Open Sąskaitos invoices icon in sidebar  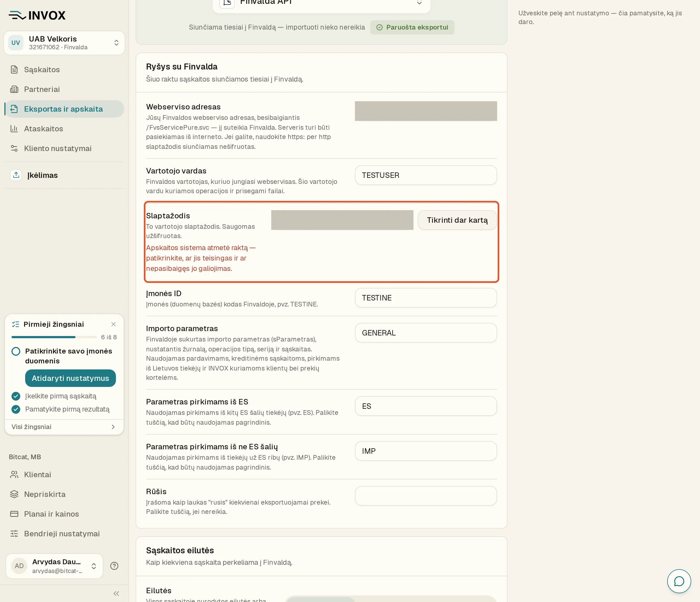(x=14, y=70)
